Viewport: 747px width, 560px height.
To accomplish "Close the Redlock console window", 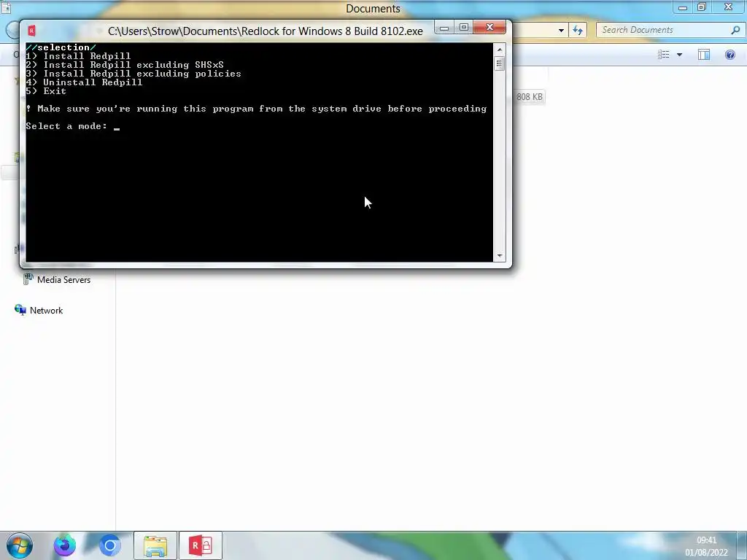I will click(x=489, y=28).
